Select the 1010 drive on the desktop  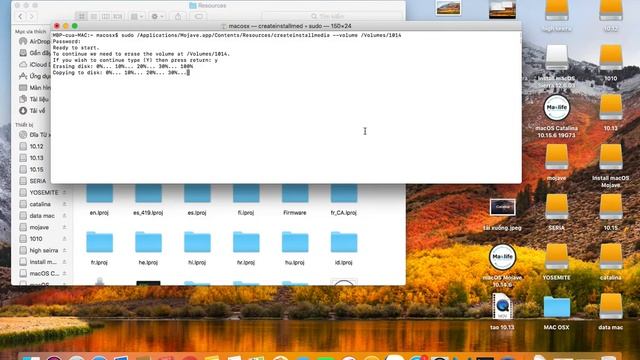611,63
